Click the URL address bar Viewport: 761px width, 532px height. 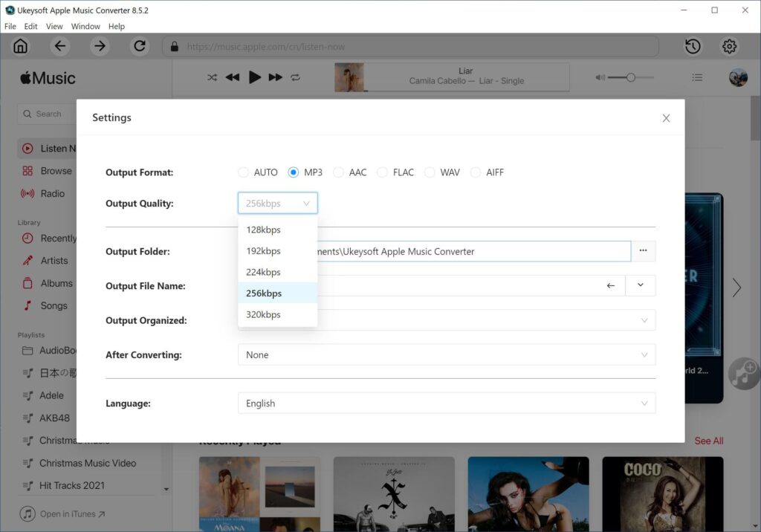pyautogui.click(x=410, y=47)
